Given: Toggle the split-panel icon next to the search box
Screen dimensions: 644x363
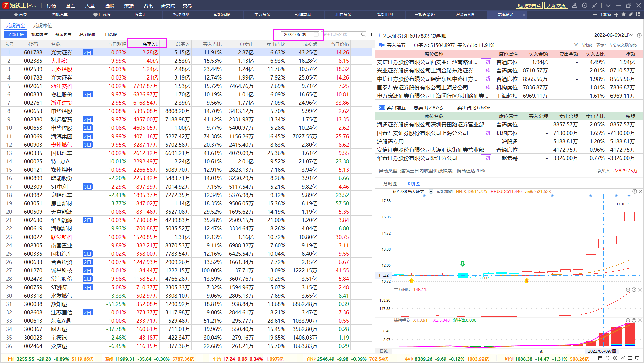Looking at the screenshot, I should (371, 35).
